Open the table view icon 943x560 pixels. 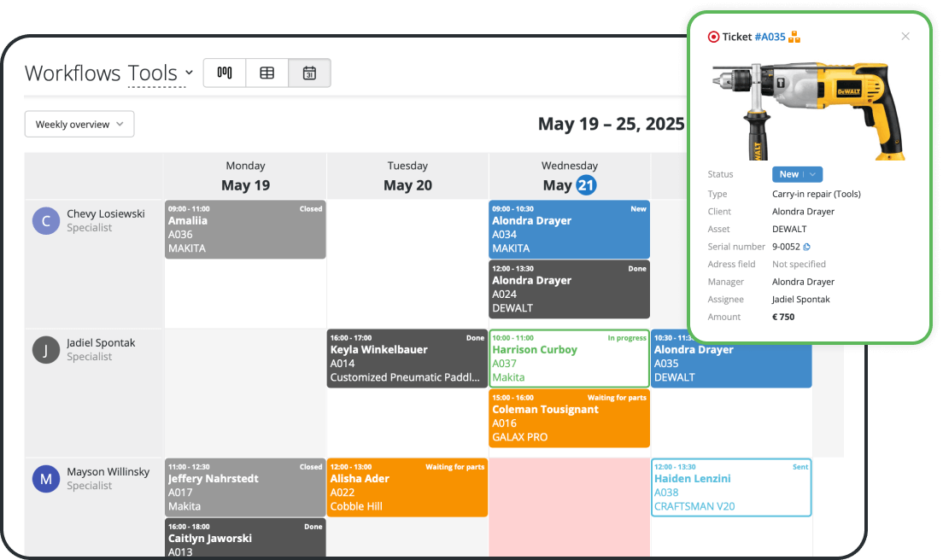[266, 73]
